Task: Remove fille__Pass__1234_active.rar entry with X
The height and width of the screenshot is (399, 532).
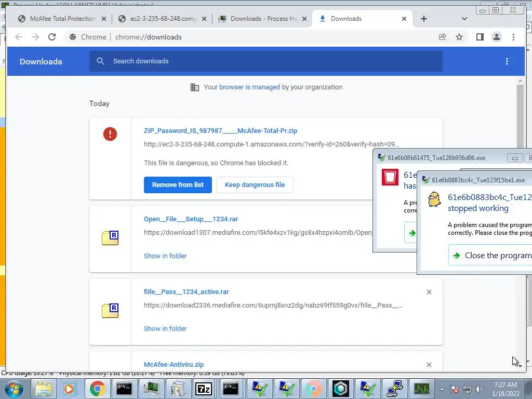Action: (x=429, y=292)
